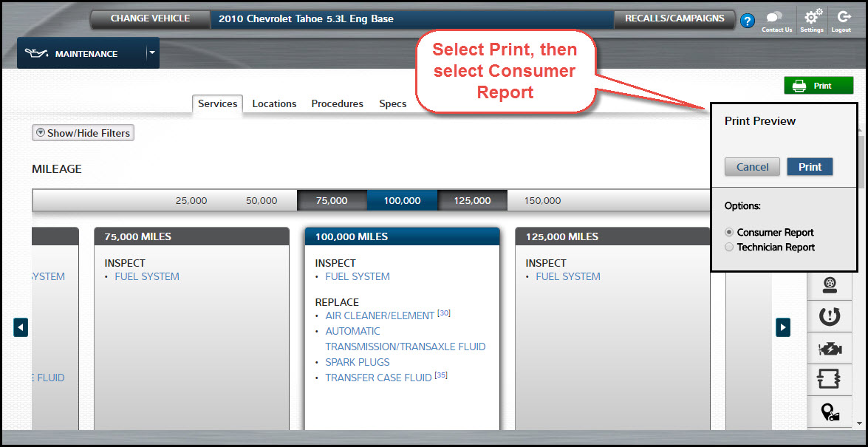
Task: Select 50,000 on the mileage bar
Action: [x=262, y=200]
